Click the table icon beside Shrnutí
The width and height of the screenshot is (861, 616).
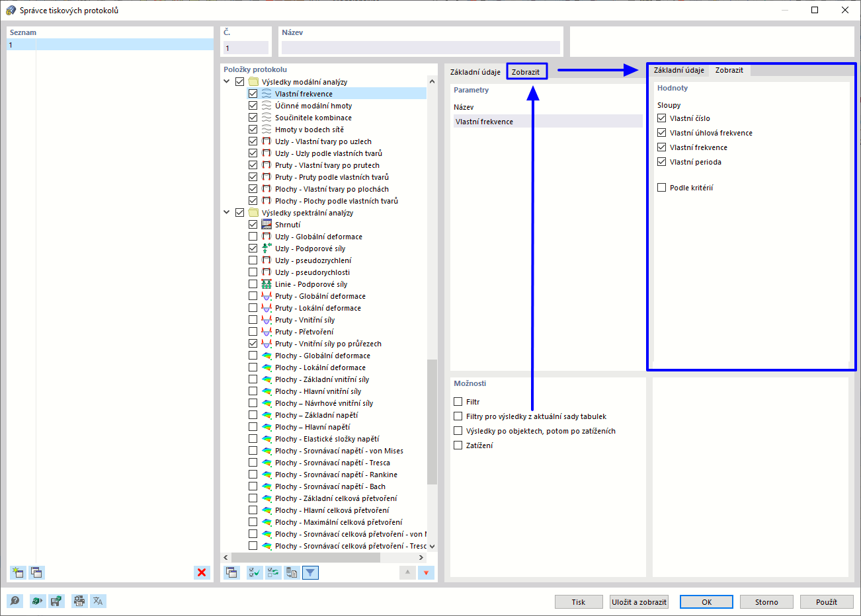(x=266, y=225)
